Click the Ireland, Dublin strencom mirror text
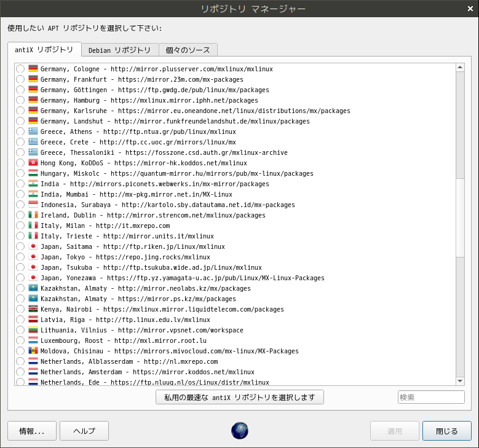Screen dimensions: 479x448 point(152,215)
